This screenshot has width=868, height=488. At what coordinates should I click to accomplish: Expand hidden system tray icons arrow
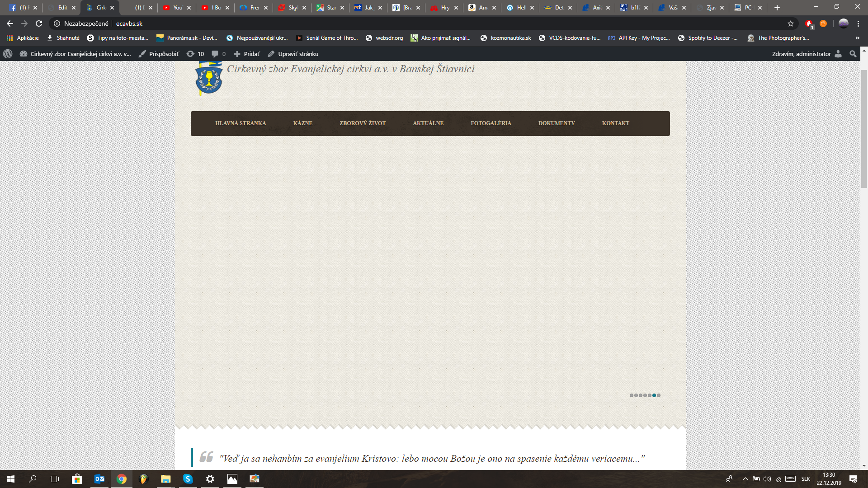coord(745,479)
